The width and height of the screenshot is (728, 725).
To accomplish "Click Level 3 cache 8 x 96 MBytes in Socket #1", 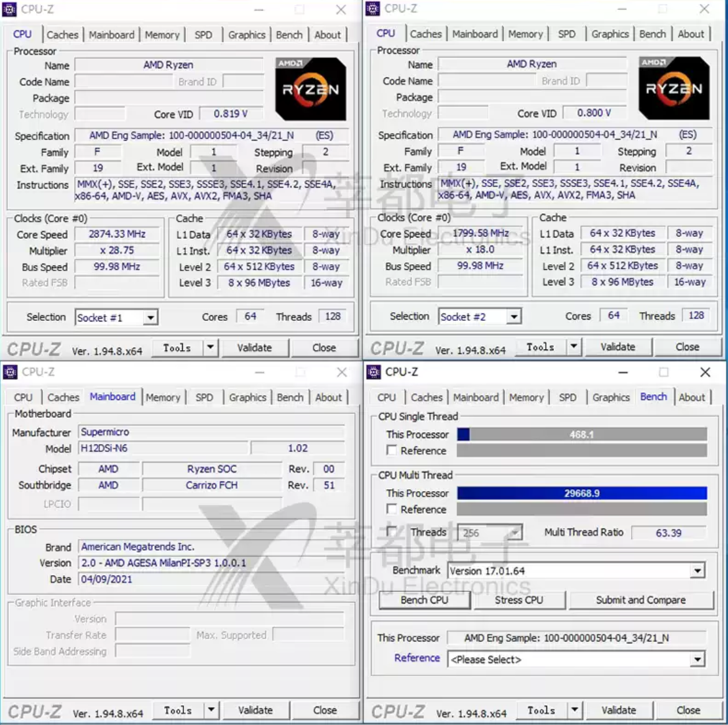I will point(259,283).
